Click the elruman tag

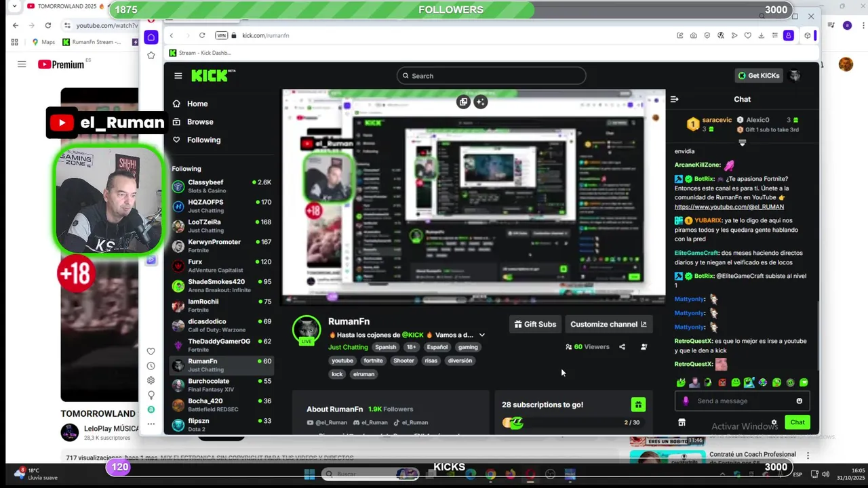(x=363, y=374)
